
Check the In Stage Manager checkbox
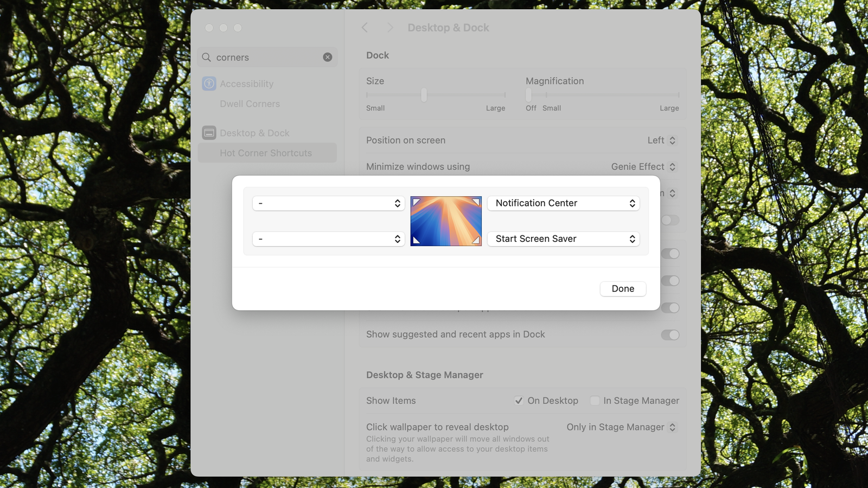pyautogui.click(x=595, y=401)
